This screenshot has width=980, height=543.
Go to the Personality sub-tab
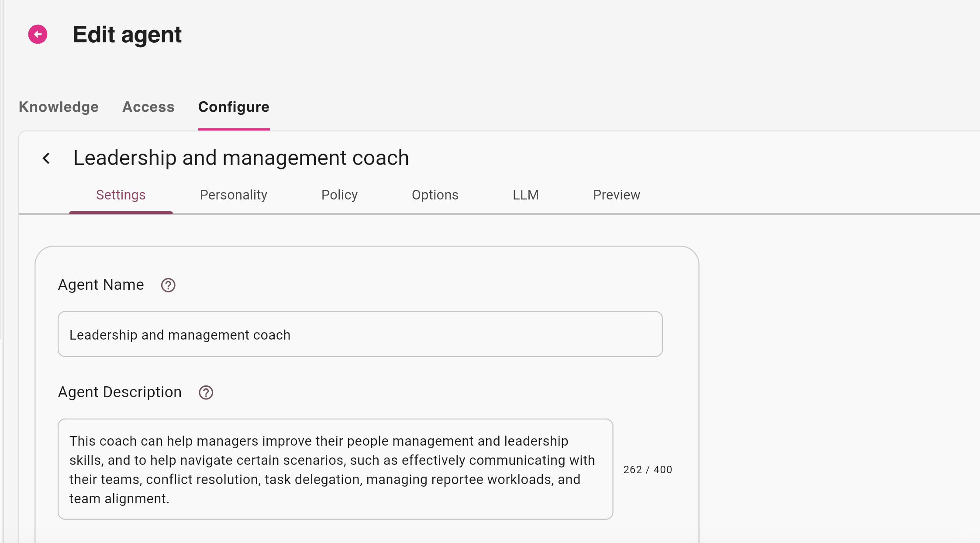[233, 195]
